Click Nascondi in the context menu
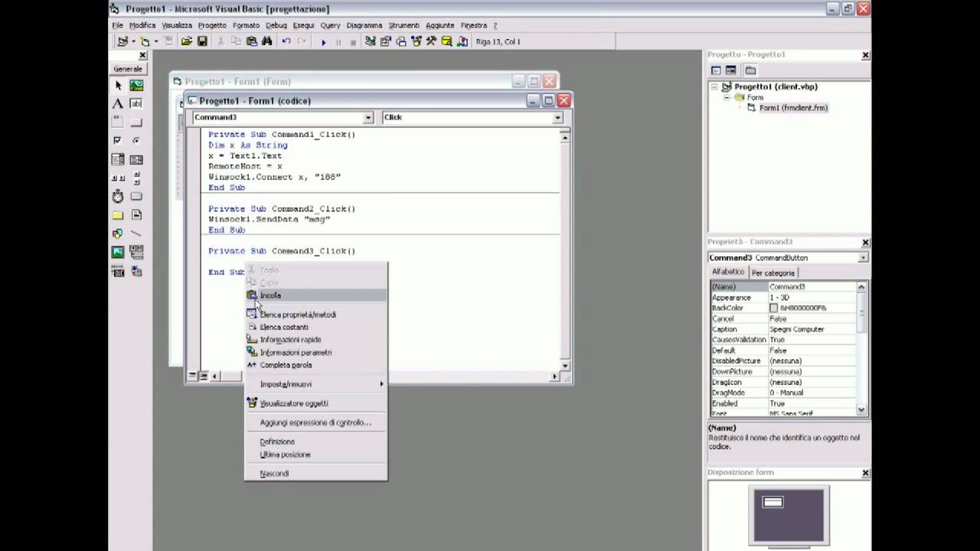Image resolution: width=980 pixels, height=551 pixels. 316,474
